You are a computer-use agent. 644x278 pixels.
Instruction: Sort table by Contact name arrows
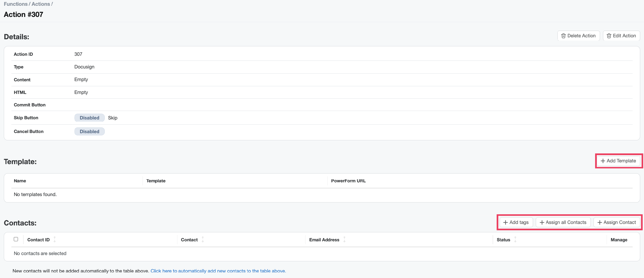[x=203, y=240]
